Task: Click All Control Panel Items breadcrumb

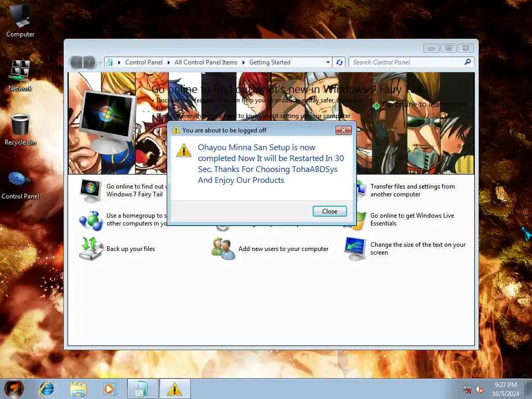Action: click(206, 62)
